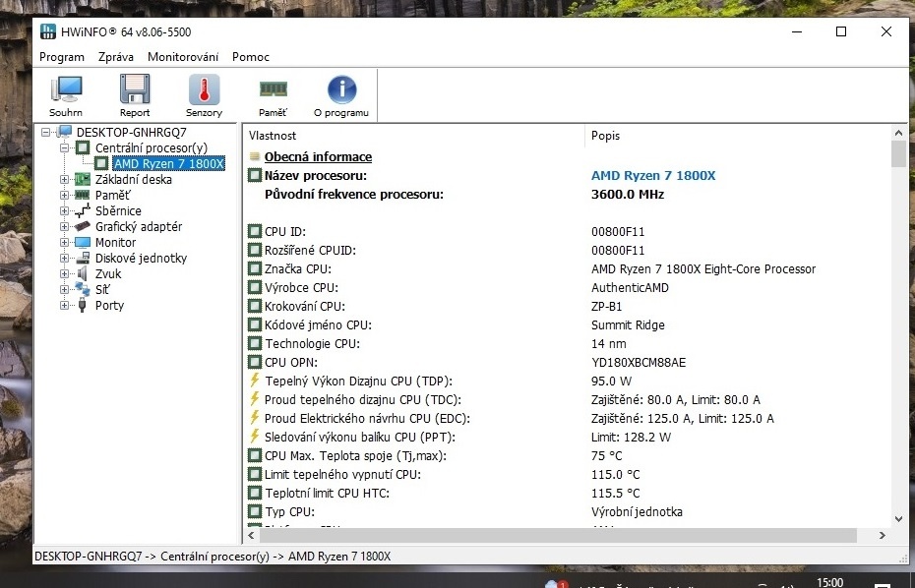Select the AMD Ryzen 7 1800X tree item

point(168,163)
